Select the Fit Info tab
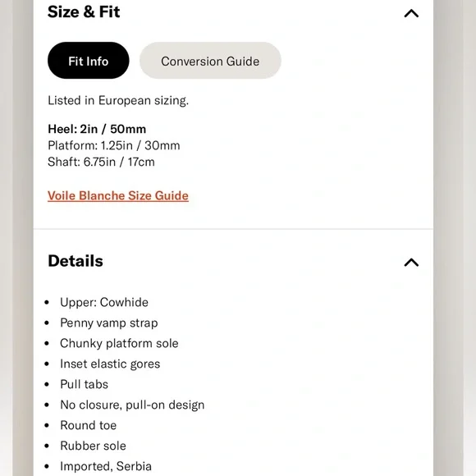This screenshot has height=476, width=476. tap(89, 61)
